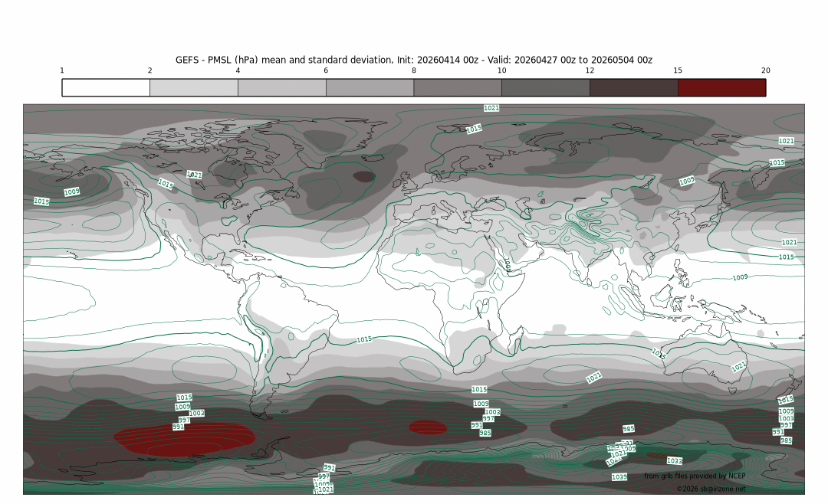The width and height of the screenshot is (828, 504).
Task: Click the large dark red South Pacific region
Action: coord(184,439)
